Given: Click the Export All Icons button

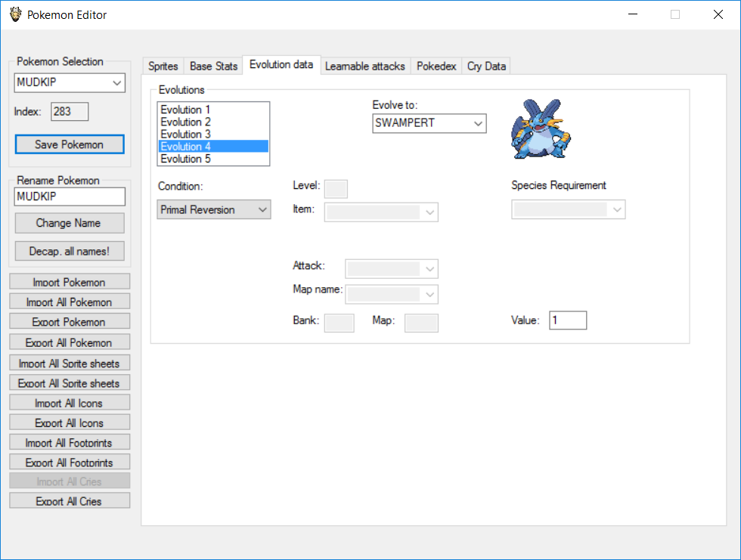Looking at the screenshot, I should pyautogui.click(x=70, y=422).
